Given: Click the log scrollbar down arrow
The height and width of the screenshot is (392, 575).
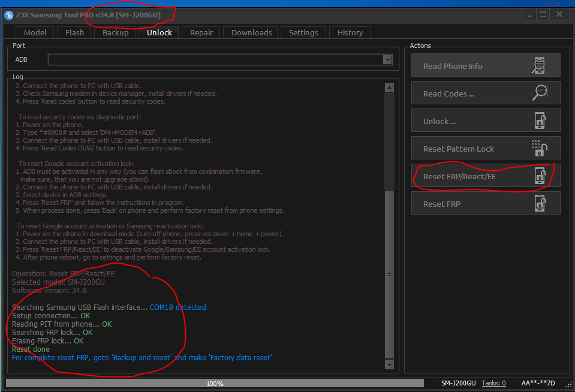Looking at the screenshot, I should pos(389,364).
